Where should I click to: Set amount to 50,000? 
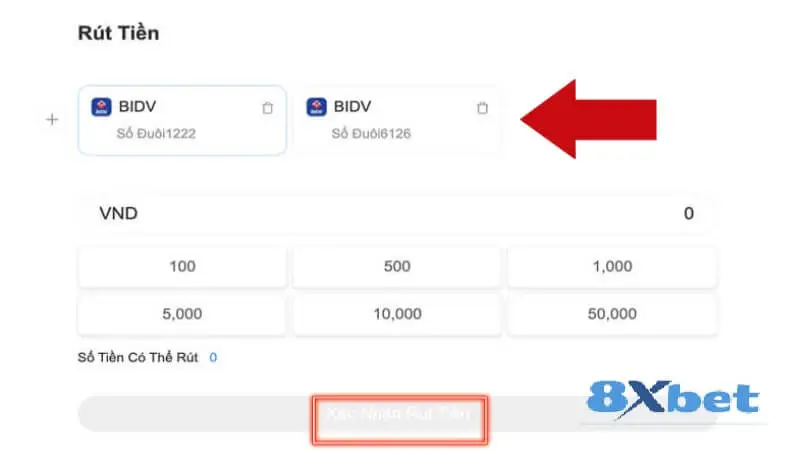tap(612, 314)
